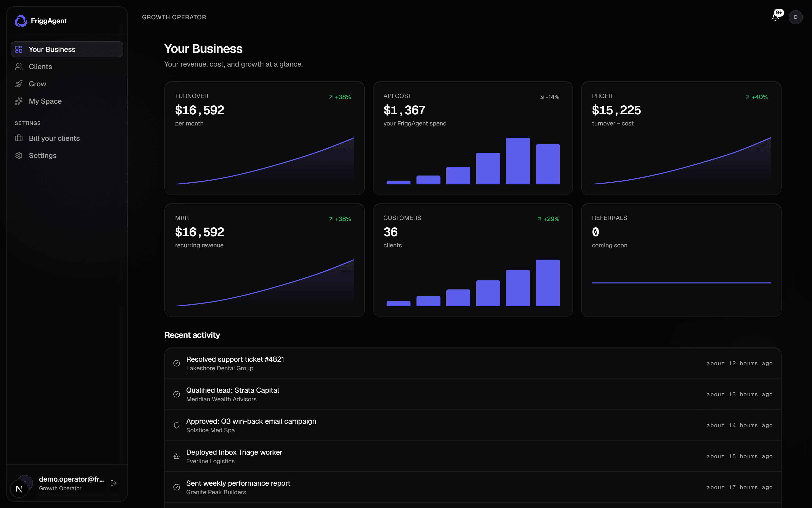Open the user avatar D menu
Image resolution: width=812 pixels, height=508 pixels.
[796, 17]
